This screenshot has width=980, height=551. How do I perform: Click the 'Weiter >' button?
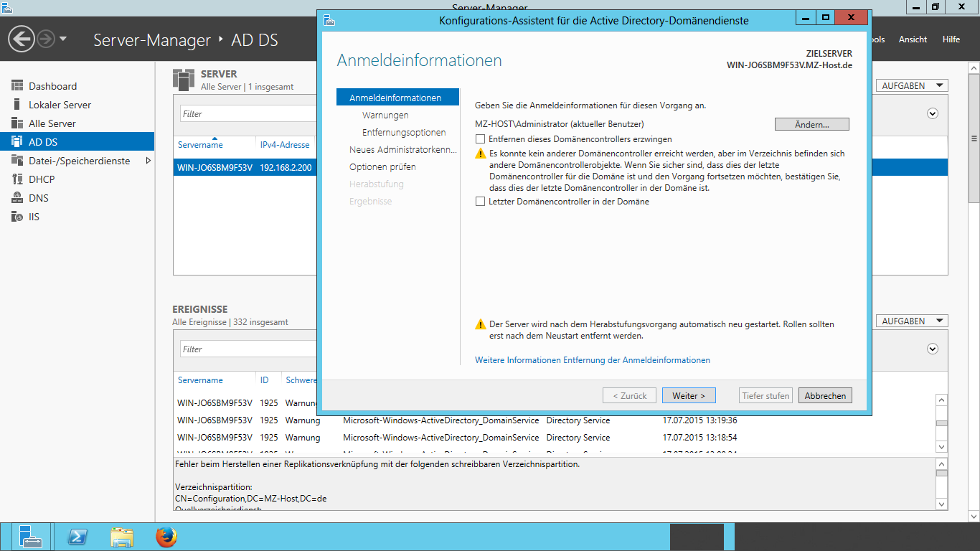[x=689, y=396]
